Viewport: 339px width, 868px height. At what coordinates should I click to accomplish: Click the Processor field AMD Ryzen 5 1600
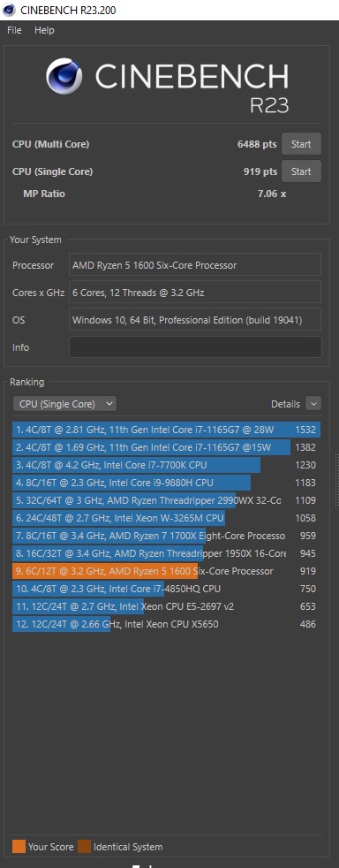[195, 264]
